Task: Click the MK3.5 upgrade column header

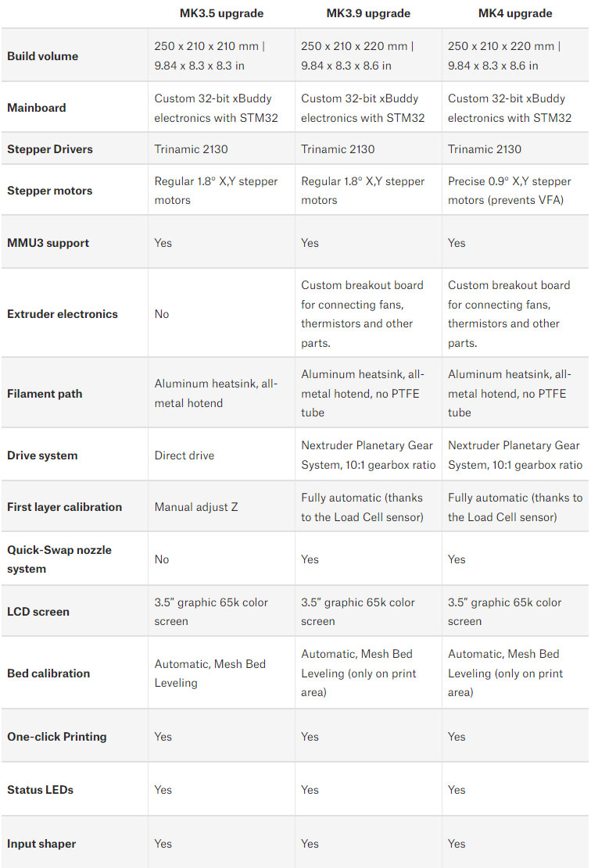Action: coord(221,13)
